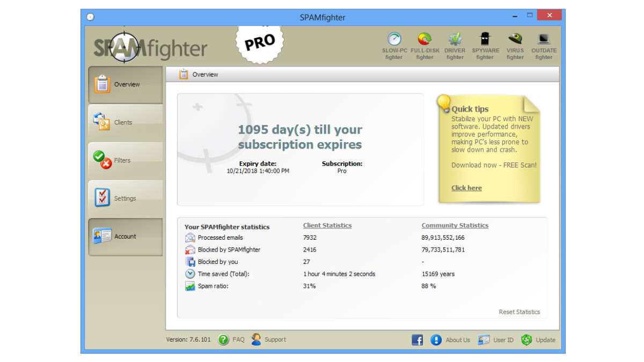Open the Client Statistics link
Image resolution: width=644 pixels, height=362 pixels.
click(x=327, y=226)
